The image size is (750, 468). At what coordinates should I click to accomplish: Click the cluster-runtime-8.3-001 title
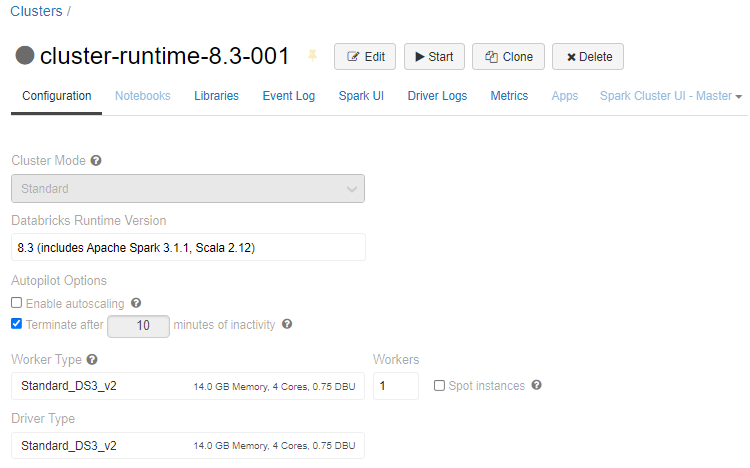coord(165,56)
